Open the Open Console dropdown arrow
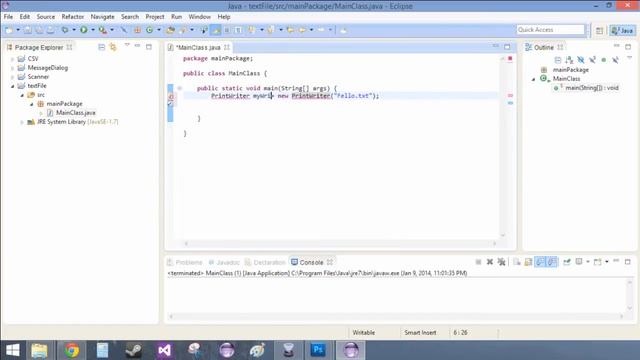 coord(607,262)
